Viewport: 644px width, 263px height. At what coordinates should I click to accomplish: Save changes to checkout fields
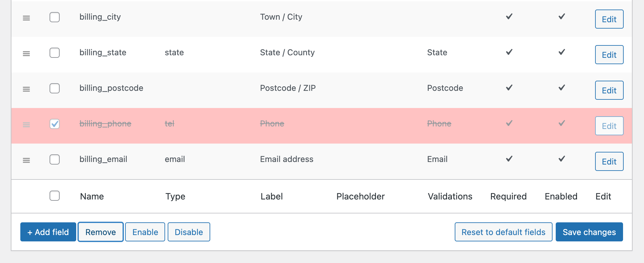tap(589, 232)
